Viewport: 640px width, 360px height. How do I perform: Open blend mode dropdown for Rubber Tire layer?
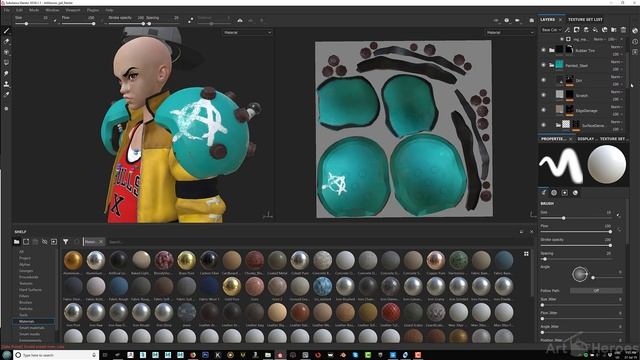616,47
